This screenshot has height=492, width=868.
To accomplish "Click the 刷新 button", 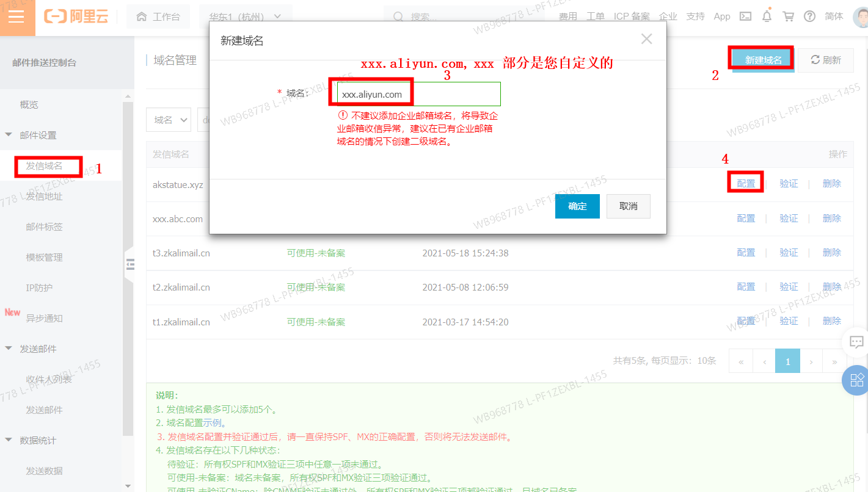I will [x=826, y=60].
